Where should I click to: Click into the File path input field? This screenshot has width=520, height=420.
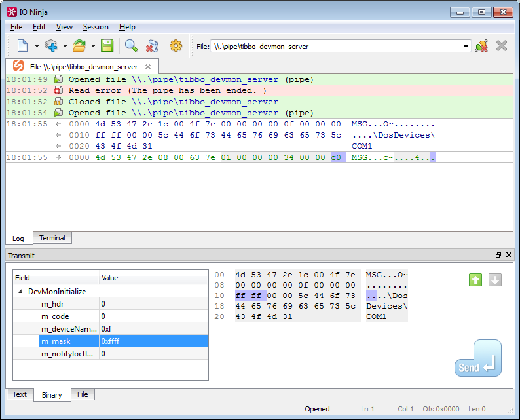[x=337, y=47]
